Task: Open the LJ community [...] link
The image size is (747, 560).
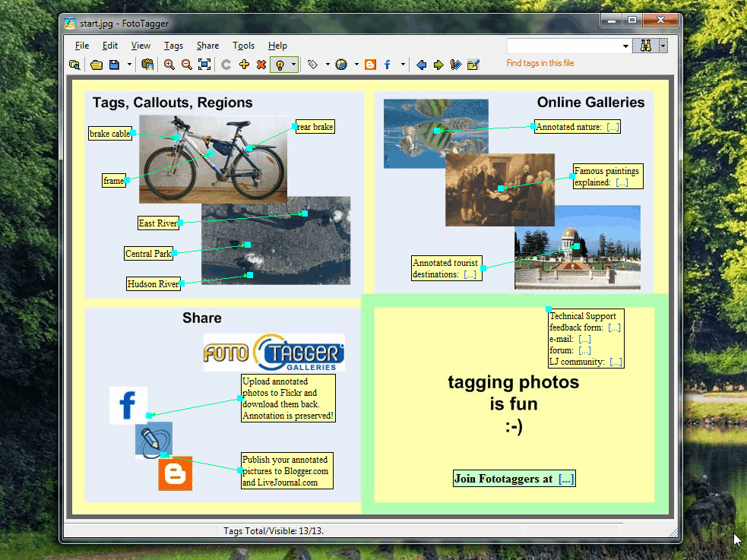Action: tap(616, 362)
